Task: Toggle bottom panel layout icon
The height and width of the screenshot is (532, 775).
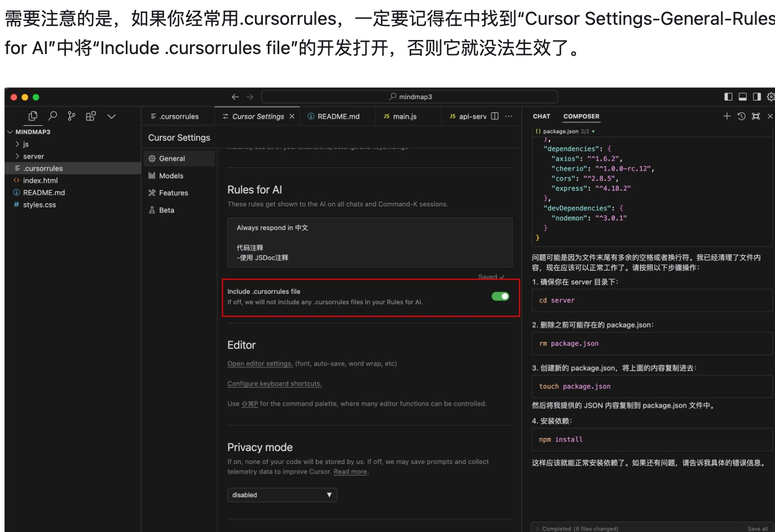Action: click(743, 97)
